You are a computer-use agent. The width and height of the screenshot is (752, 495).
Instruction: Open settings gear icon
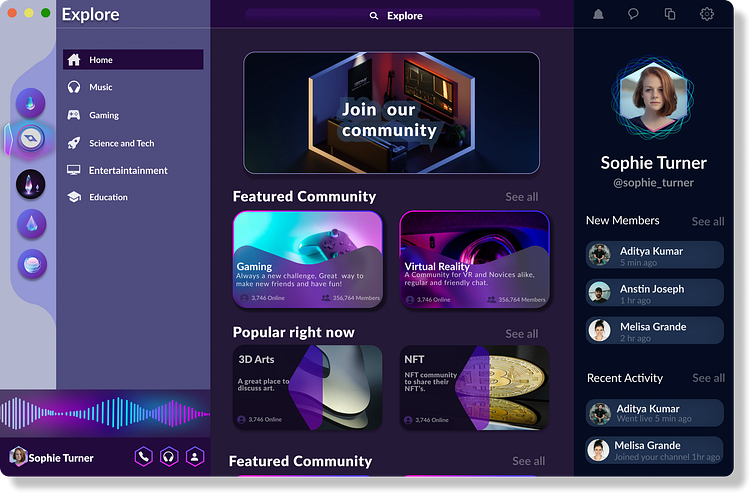[x=706, y=14]
